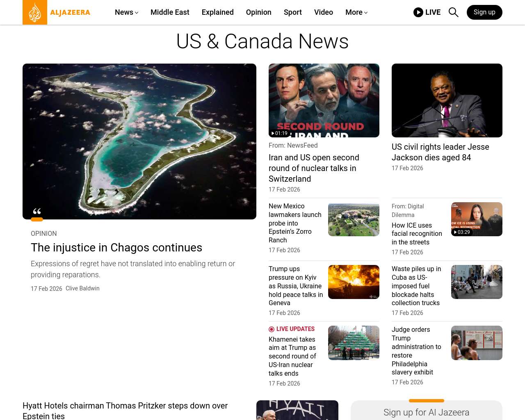Image resolution: width=525 pixels, height=420 pixels.
Task: Click the Jesse Jackson photo thumbnail
Action: pyautogui.click(x=447, y=100)
